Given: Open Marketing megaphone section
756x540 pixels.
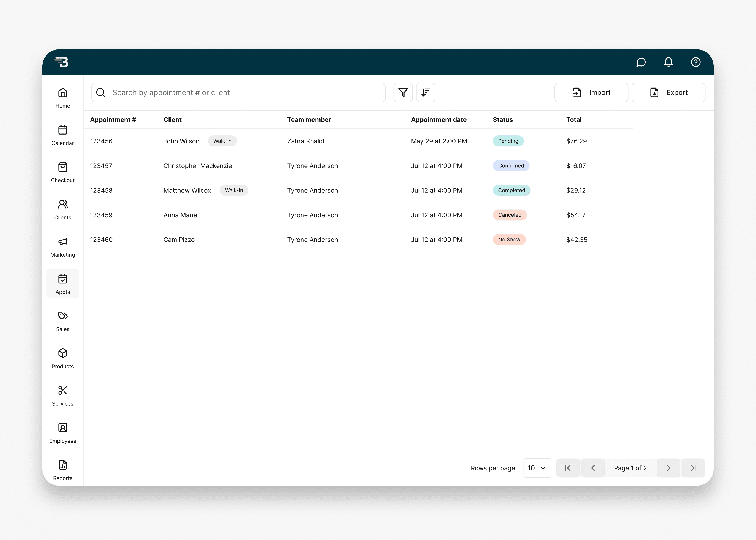Looking at the screenshot, I should point(62,247).
